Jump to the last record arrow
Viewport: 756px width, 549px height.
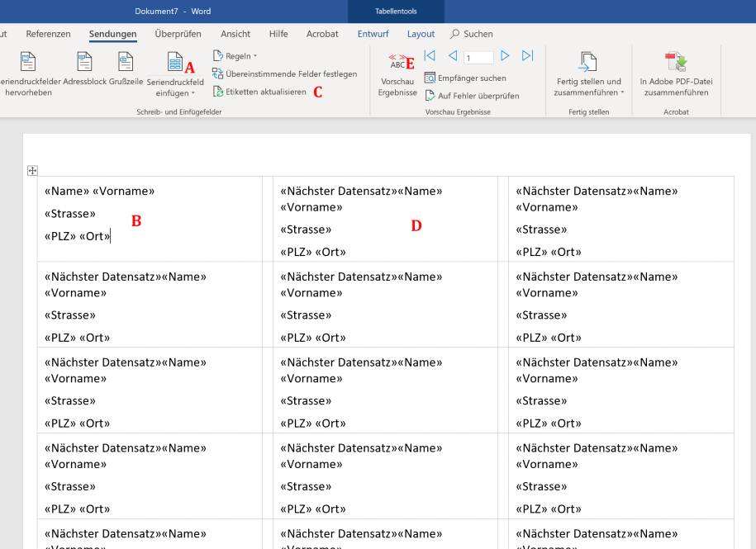527,56
